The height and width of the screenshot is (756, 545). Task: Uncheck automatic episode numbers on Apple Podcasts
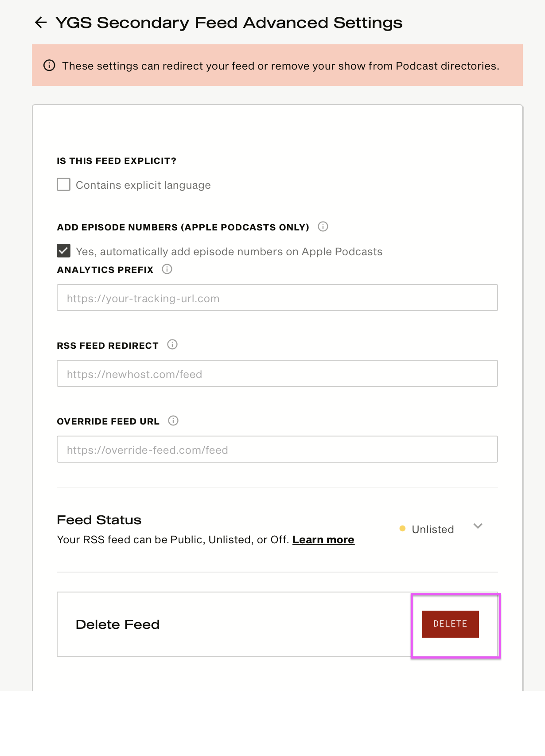63,251
